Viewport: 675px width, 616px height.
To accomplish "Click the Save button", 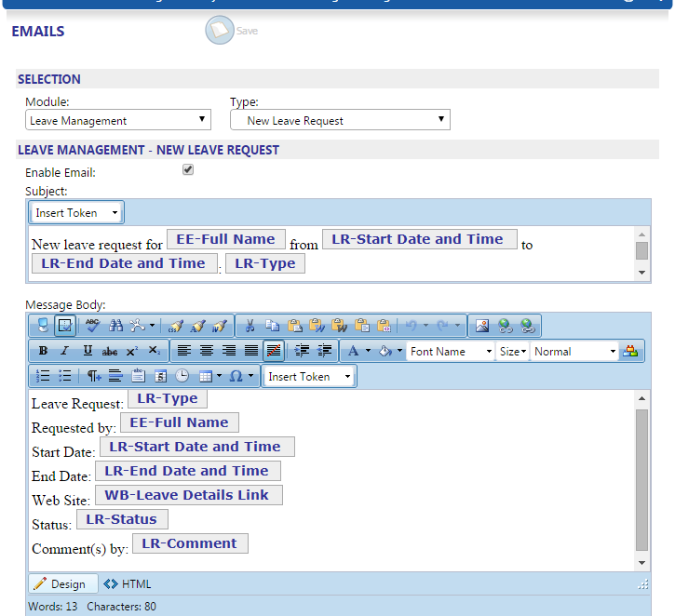I will 231,32.
